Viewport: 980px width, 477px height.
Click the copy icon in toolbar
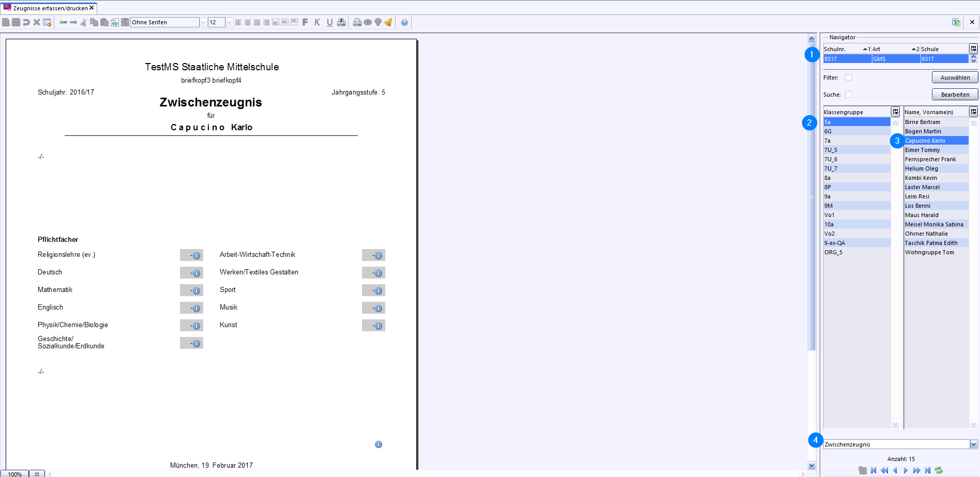tap(94, 22)
